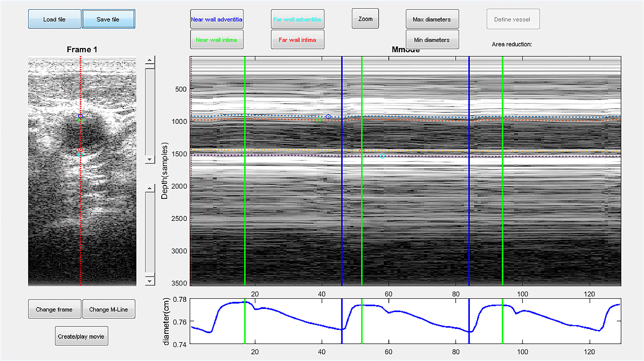Click the Min diameters button

click(x=432, y=40)
